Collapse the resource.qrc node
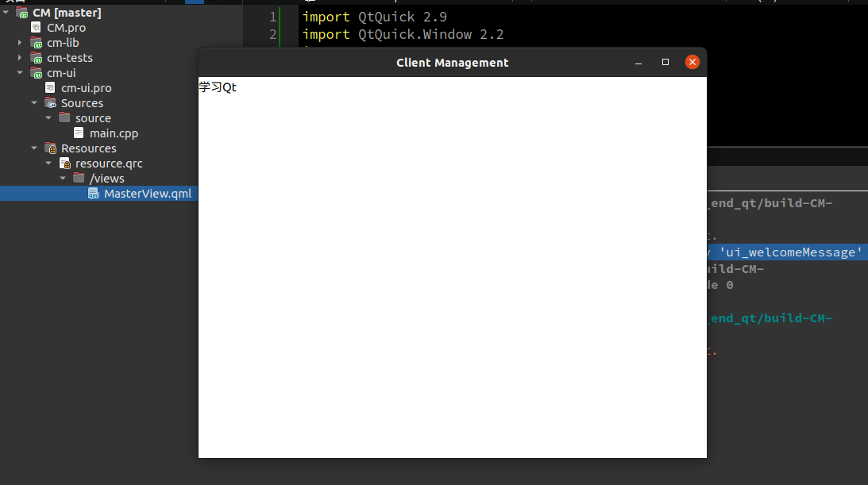Viewport: 868px width, 485px height. pyautogui.click(x=48, y=164)
